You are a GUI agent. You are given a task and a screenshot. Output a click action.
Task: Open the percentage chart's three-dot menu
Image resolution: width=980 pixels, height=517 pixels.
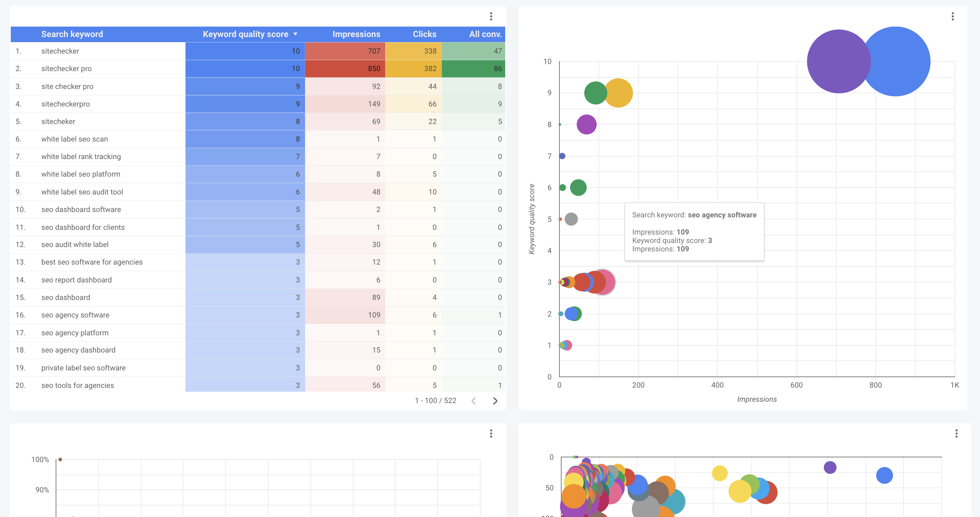[491, 434]
